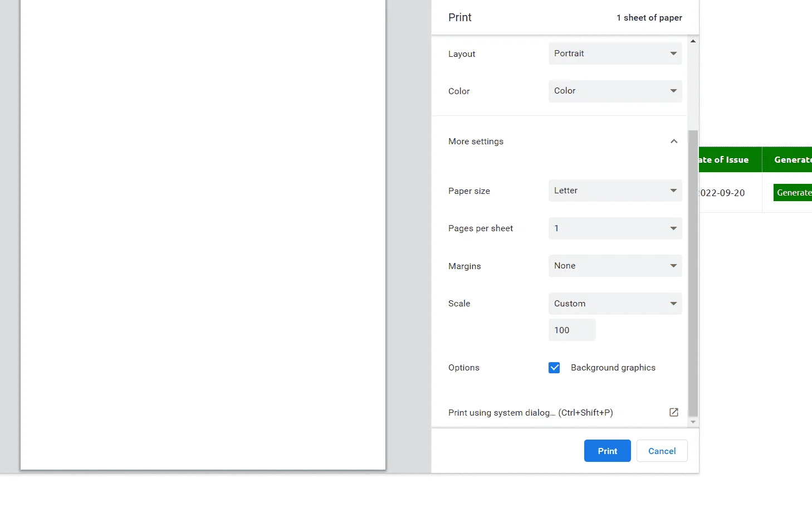812x507 pixels.
Task: Click the 2022-09-20 date cell
Action: point(730,193)
